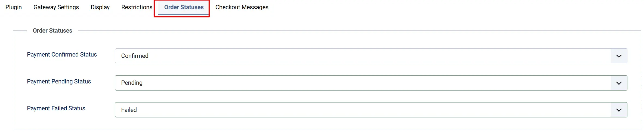The image size is (644, 134).
Task: Click empty space between Confirmed and Pending fields
Action: pyautogui.click(x=371, y=69)
